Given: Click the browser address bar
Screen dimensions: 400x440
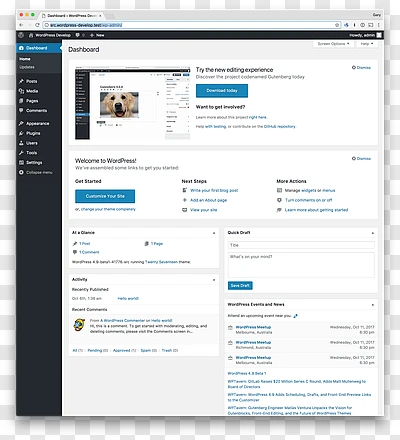Looking at the screenshot, I should (192, 25).
